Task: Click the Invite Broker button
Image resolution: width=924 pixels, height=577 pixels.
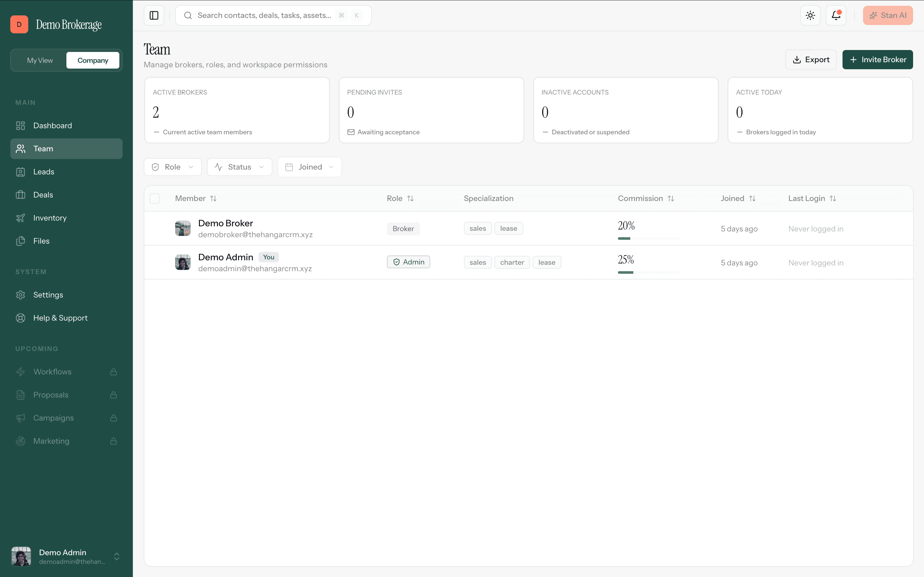Action: point(877,60)
